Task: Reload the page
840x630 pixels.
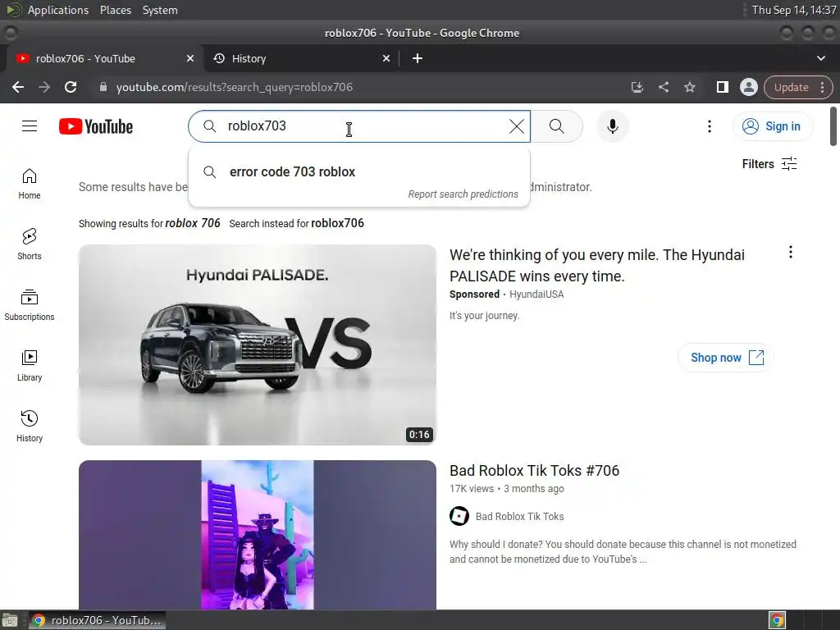Action: point(71,87)
